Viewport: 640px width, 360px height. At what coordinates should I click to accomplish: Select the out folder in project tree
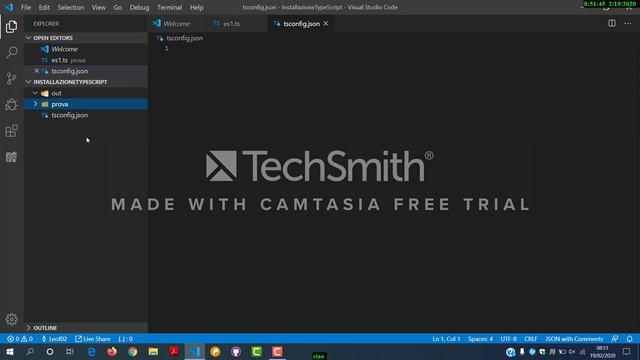tap(86, 93)
